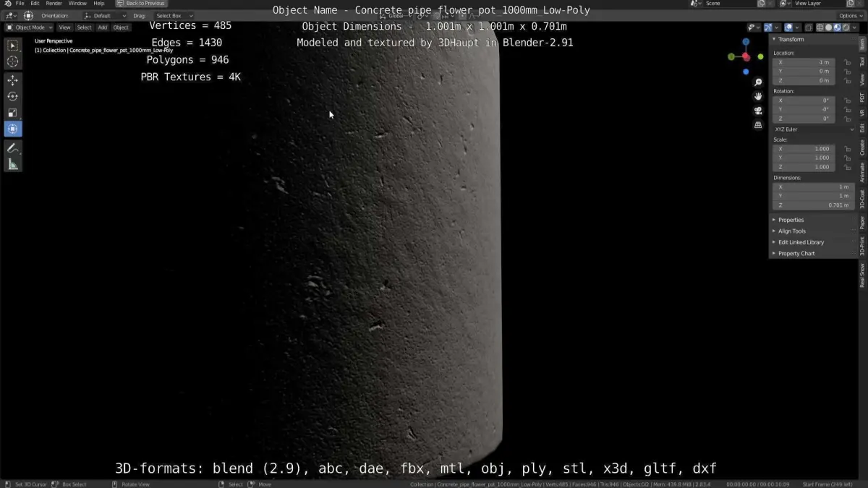Select the Annotate tool
The height and width of the screenshot is (488, 868).
point(12,147)
